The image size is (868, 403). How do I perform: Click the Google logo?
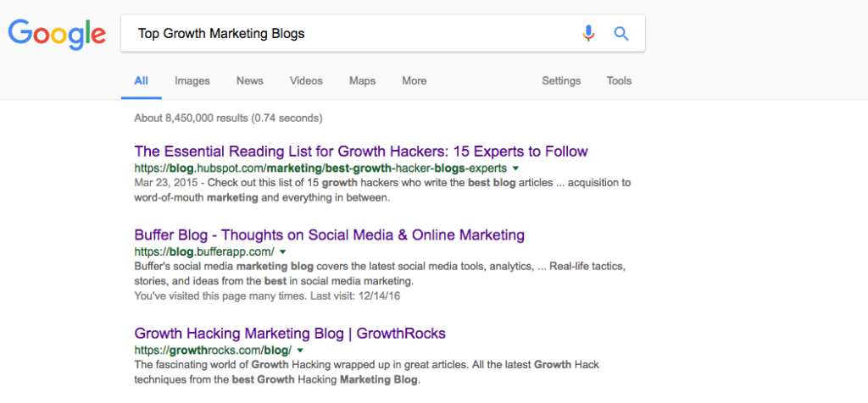point(57,33)
